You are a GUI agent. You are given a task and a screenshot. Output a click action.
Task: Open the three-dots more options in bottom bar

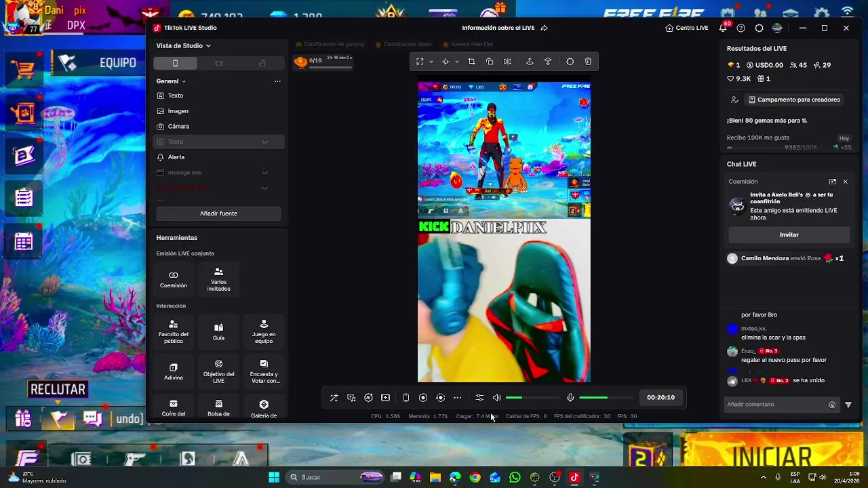pyautogui.click(x=458, y=398)
